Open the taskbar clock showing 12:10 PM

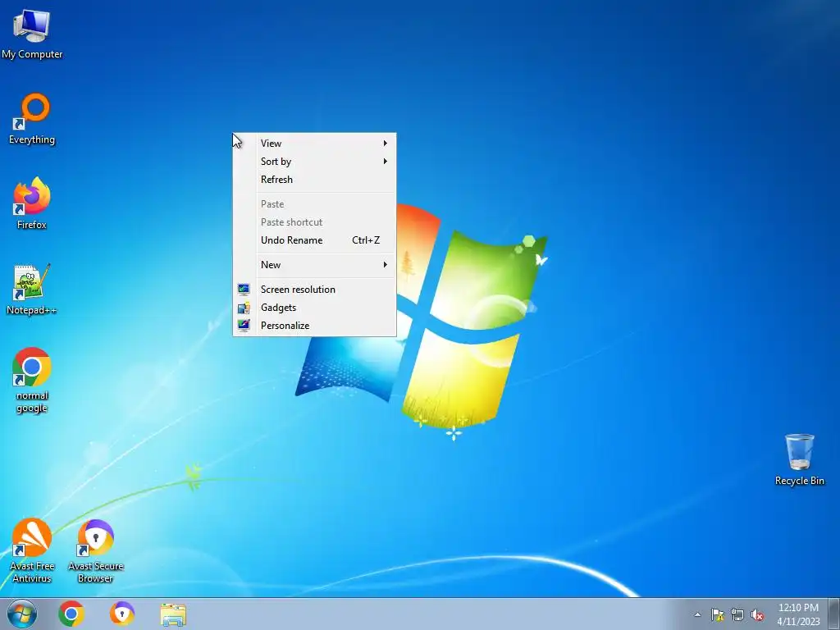click(798, 614)
